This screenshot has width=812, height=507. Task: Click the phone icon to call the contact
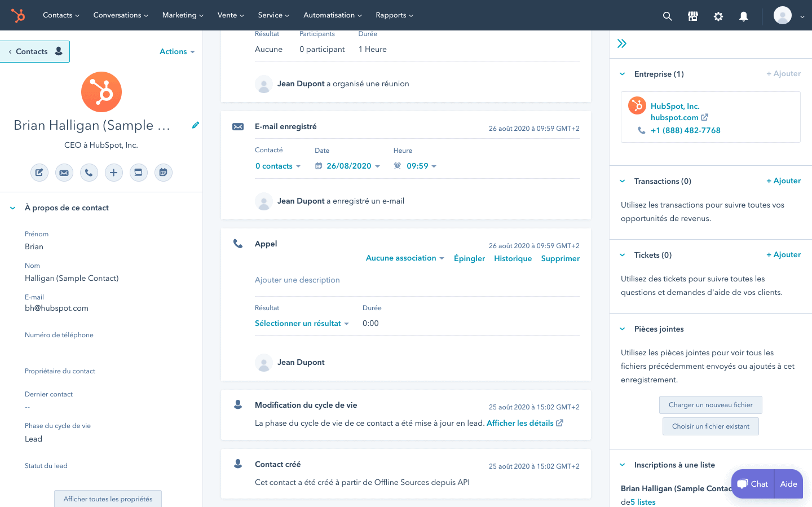[x=89, y=173]
